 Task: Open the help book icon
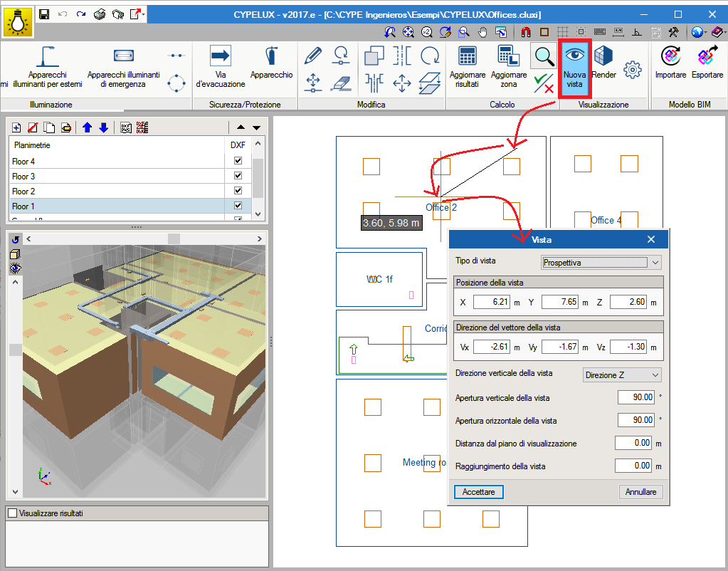[717, 32]
